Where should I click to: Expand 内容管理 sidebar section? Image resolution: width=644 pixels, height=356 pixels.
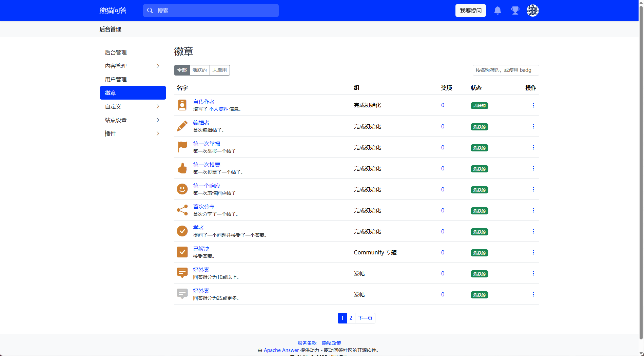[x=133, y=66]
